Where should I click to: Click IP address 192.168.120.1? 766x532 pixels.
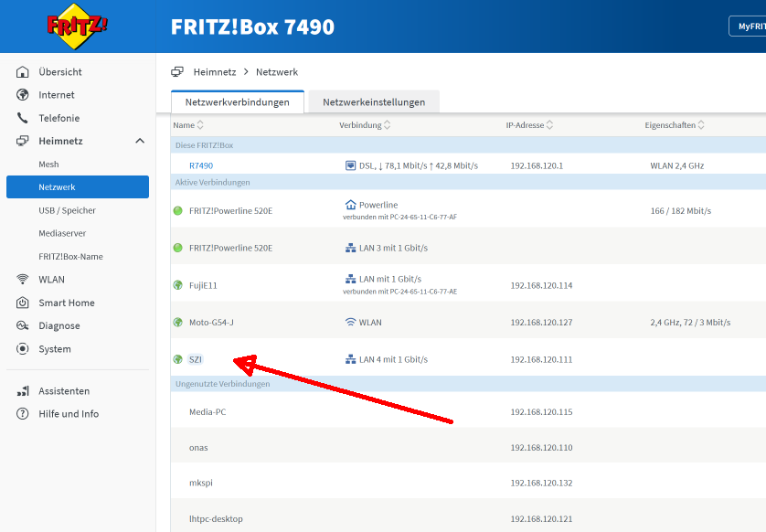(x=537, y=165)
